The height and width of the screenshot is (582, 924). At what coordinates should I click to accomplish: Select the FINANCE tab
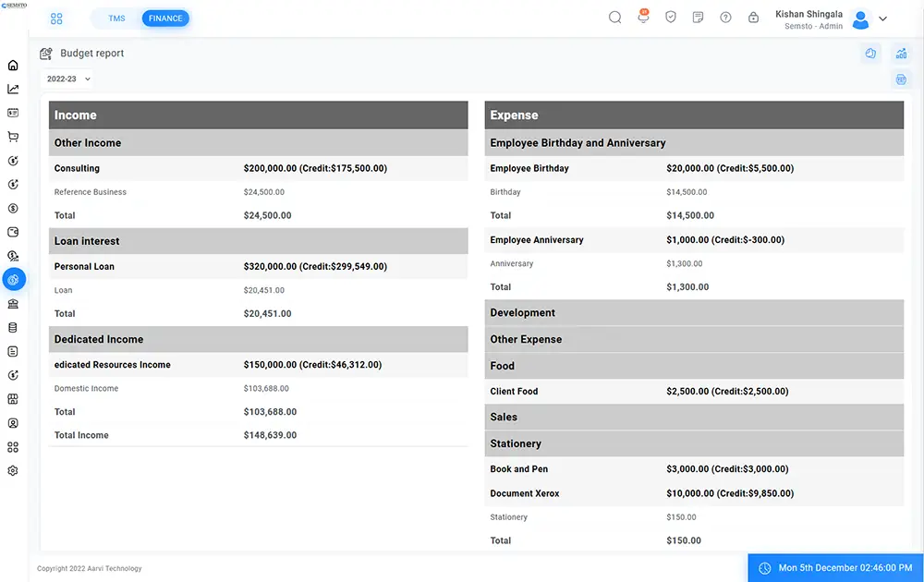pyautogui.click(x=165, y=18)
